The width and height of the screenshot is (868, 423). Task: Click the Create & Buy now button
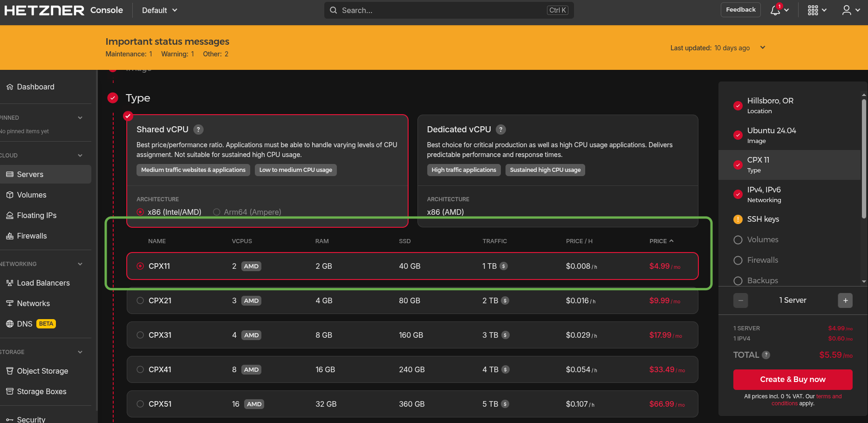[x=793, y=380]
